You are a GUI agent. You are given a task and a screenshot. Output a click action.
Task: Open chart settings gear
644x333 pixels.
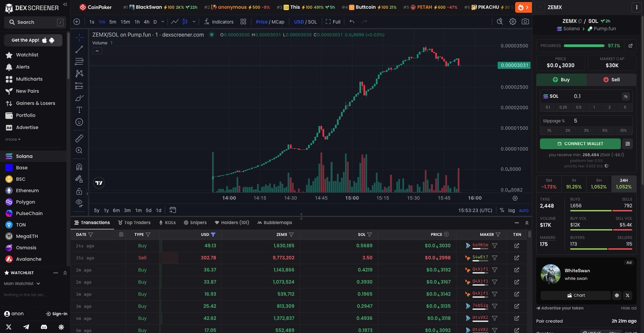(513, 21)
